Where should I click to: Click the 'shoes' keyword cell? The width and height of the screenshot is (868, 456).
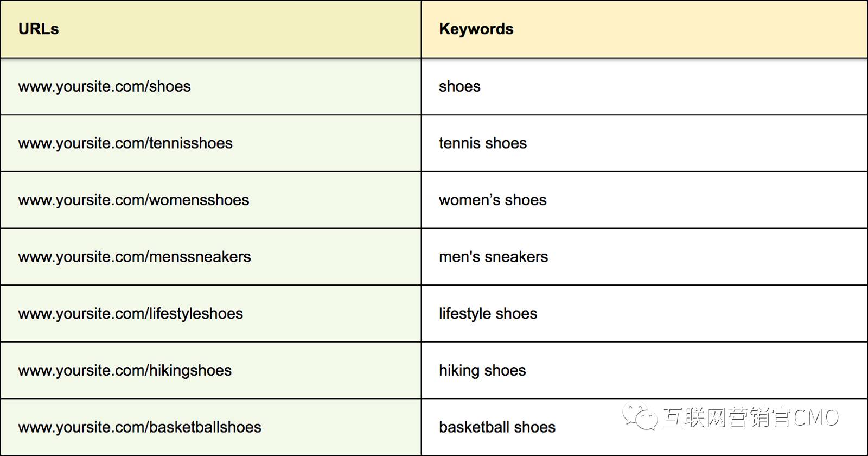click(644, 86)
